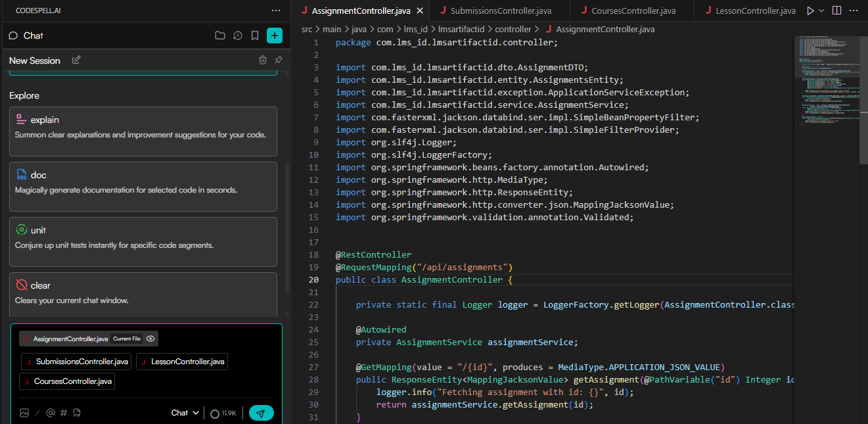
Task: Click breadcrumb segment 'lmsartifactid'
Action: 461,29
